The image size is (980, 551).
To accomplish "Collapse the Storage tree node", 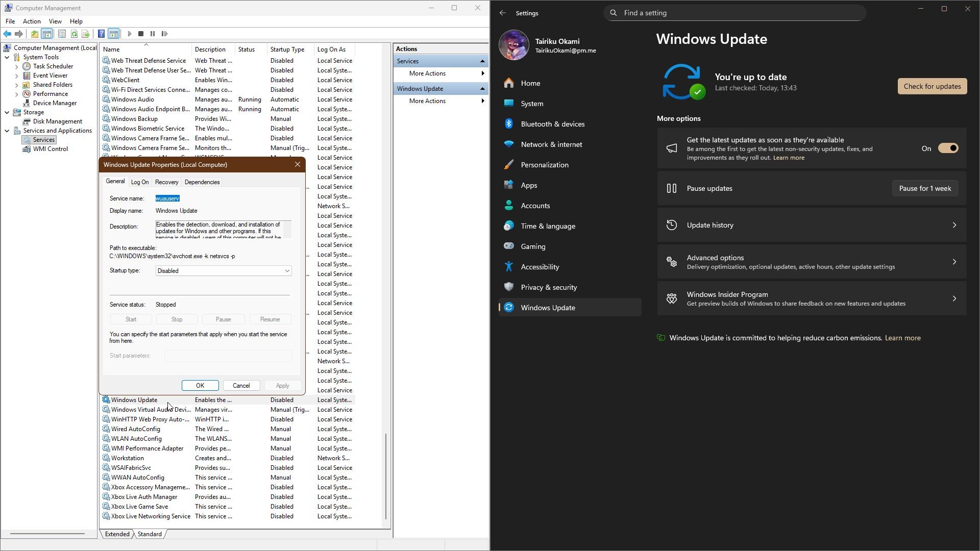I will click(x=7, y=112).
